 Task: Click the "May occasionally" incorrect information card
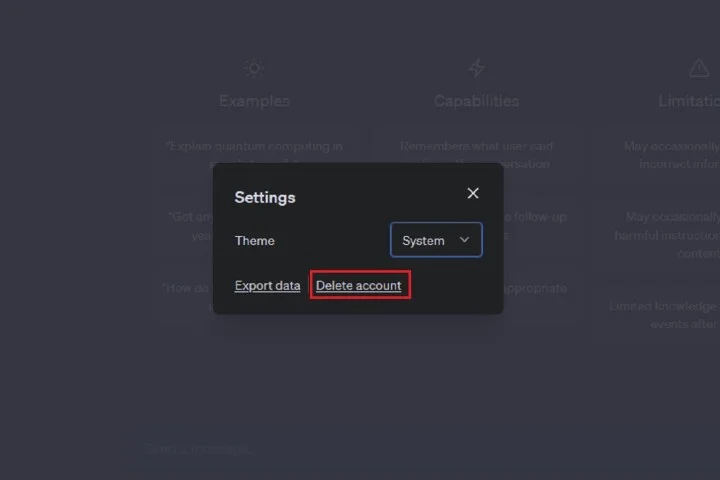(670, 153)
